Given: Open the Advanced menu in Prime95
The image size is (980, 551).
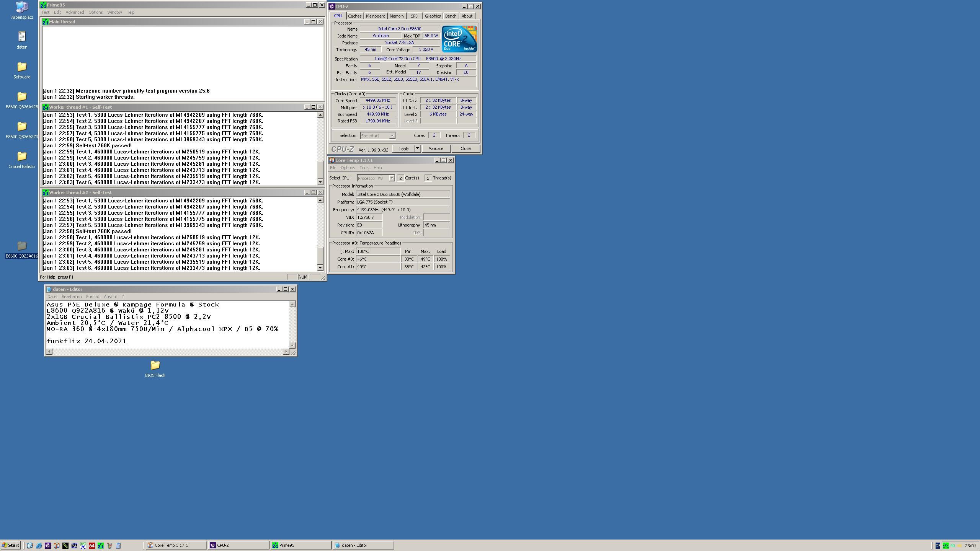Looking at the screenshot, I should (75, 12).
